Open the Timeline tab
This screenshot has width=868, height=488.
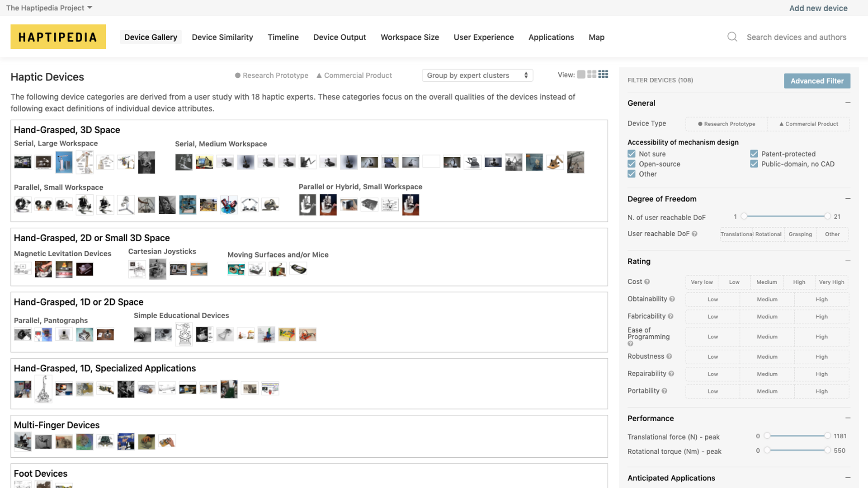coord(283,37)
